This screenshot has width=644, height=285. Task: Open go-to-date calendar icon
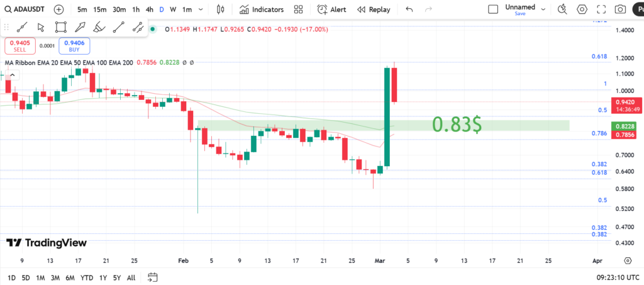click(x=152, y=277)
